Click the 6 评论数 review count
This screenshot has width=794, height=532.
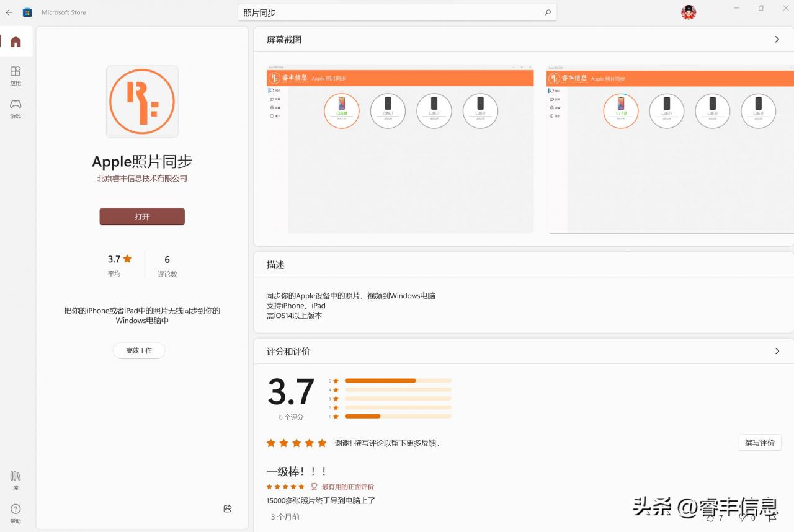point(167,265)
